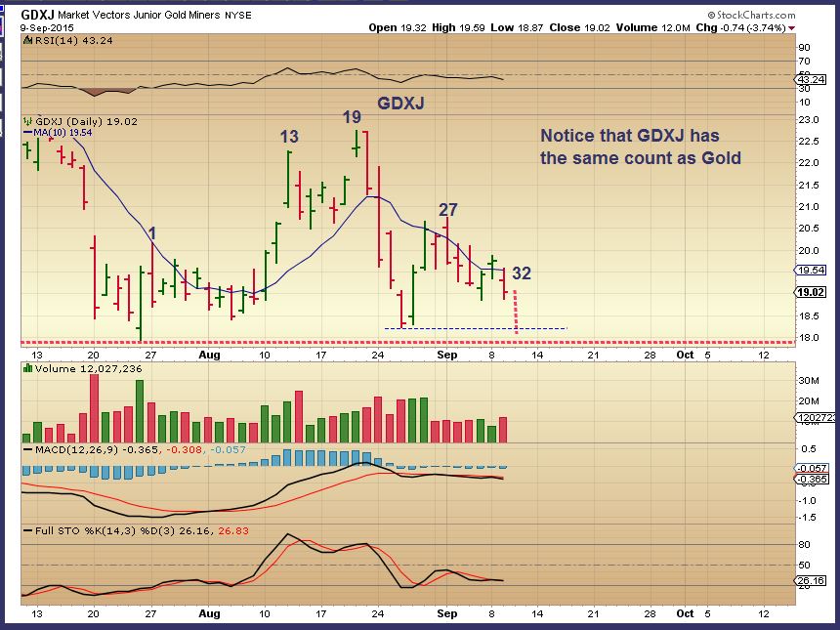Click the 26.16 stochastic axis value tag
The width and height of the screenshot is (840, 630).
[x=811, y=581]
